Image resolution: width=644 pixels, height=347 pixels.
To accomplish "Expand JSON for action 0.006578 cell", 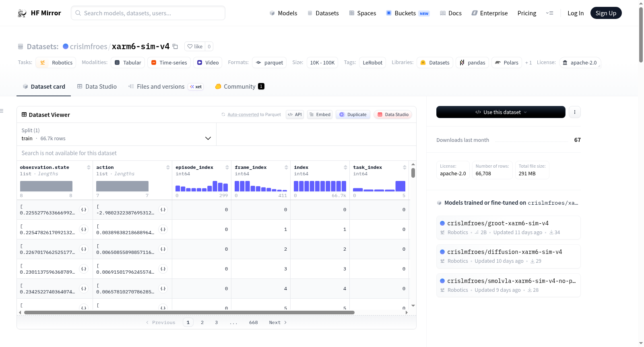I will coord(163,289).
